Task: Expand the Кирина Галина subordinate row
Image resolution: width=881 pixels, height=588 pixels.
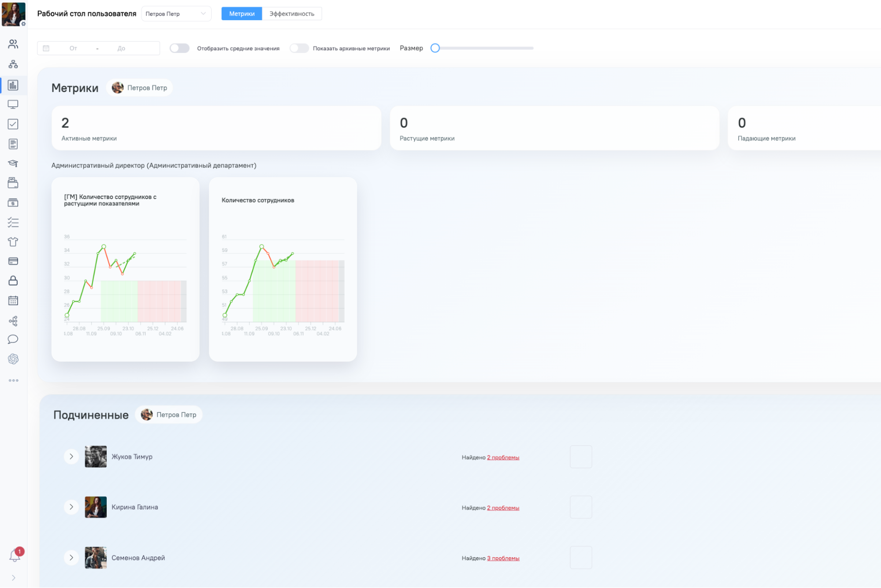Action: (71, 507)
